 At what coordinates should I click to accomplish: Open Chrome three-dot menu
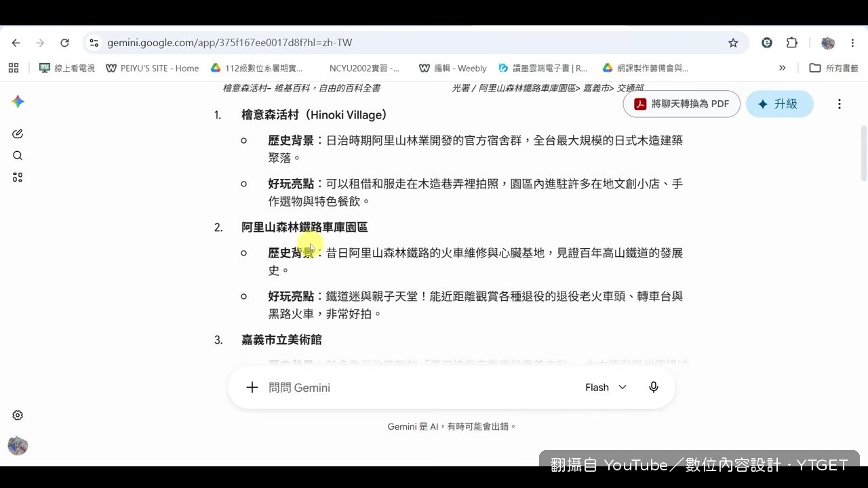pyautogui.click(x=852, y=43)
